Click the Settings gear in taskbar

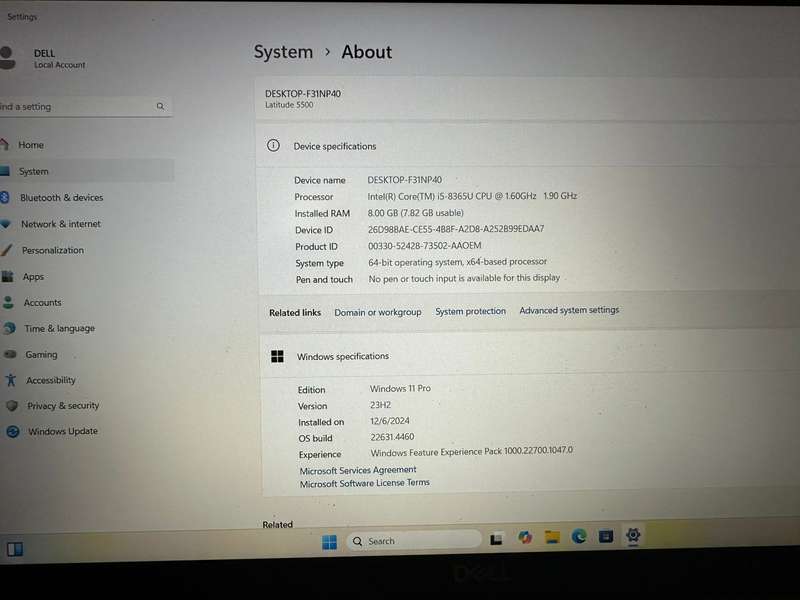pyautogui.click(x=633, y=535)
